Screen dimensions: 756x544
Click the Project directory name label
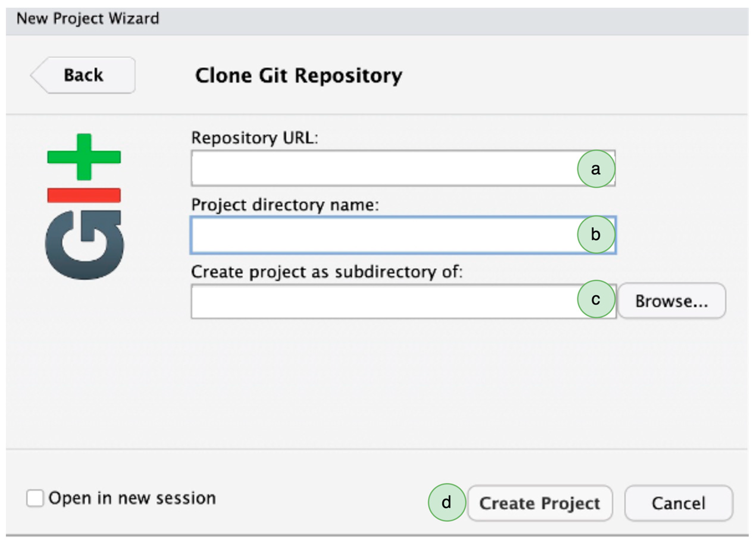tap(285, 205)
